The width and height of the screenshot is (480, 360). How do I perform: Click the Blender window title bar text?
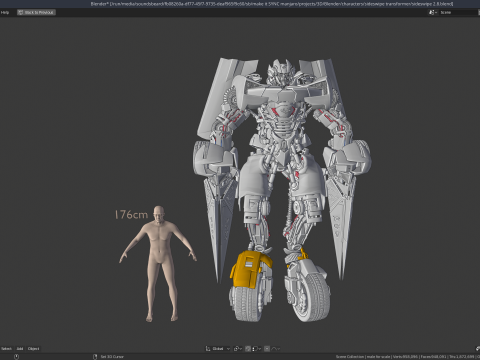272,4
